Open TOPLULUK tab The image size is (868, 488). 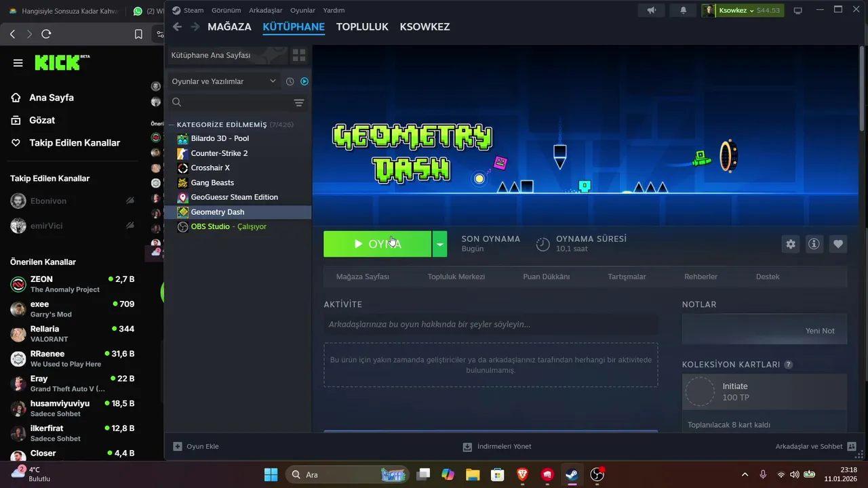pos(362,26)
